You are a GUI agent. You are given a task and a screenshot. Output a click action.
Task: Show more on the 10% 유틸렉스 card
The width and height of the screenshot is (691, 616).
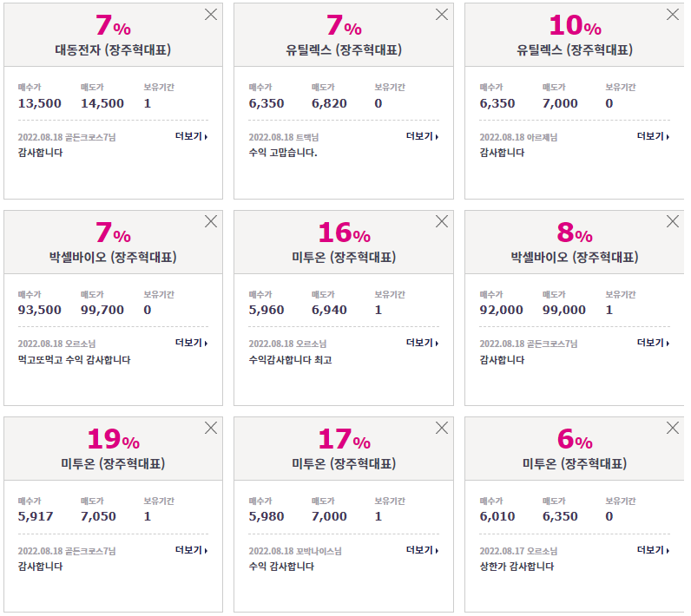(x=653, y=136)
